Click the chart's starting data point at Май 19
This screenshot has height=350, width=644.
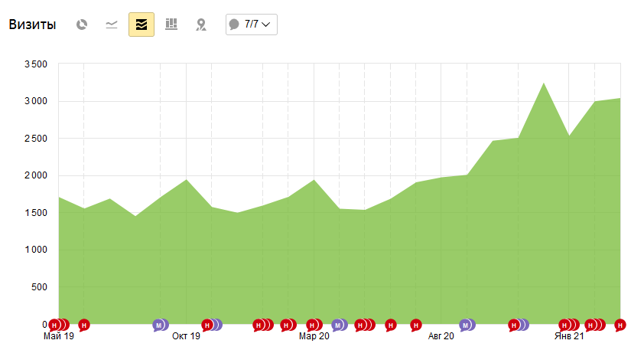click(x=59, y=198)
